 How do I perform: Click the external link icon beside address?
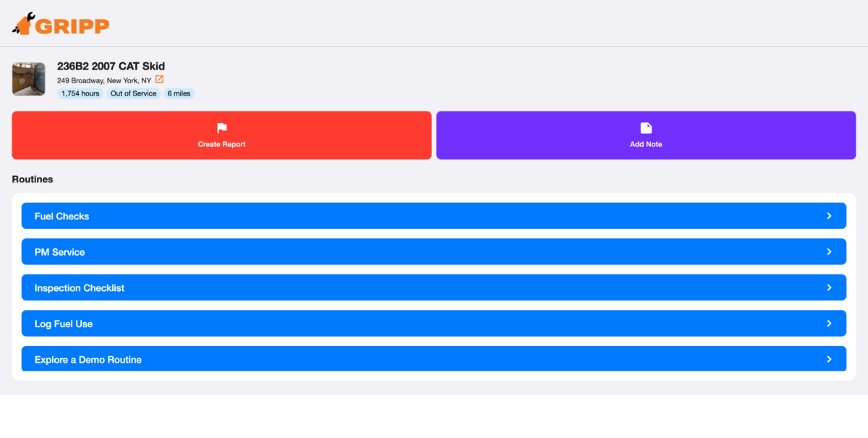click(160, 80)
